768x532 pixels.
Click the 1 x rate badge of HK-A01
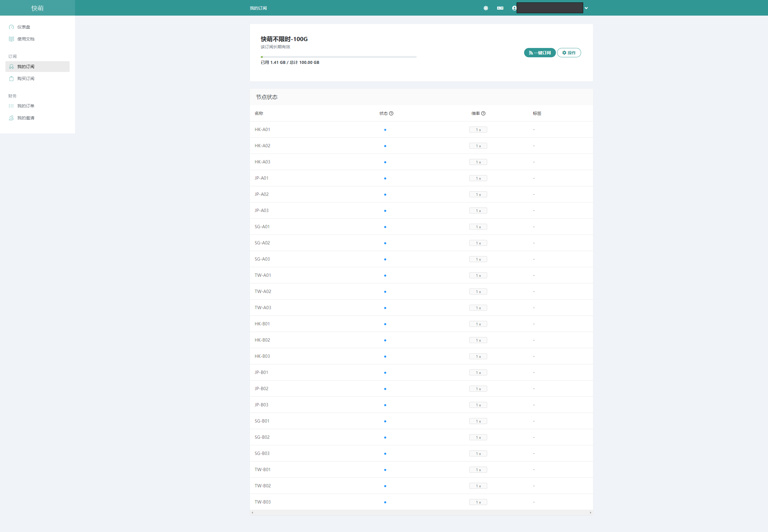tap(478, 130)
